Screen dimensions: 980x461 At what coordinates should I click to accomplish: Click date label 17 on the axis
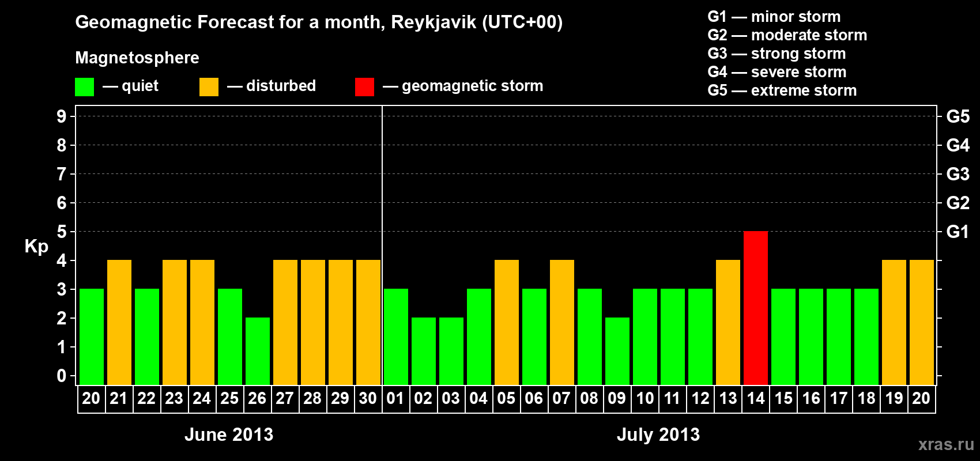(839, 399)
